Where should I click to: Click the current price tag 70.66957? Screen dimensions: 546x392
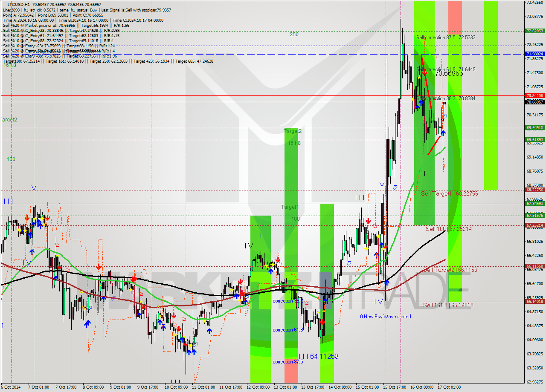(534, 102)
